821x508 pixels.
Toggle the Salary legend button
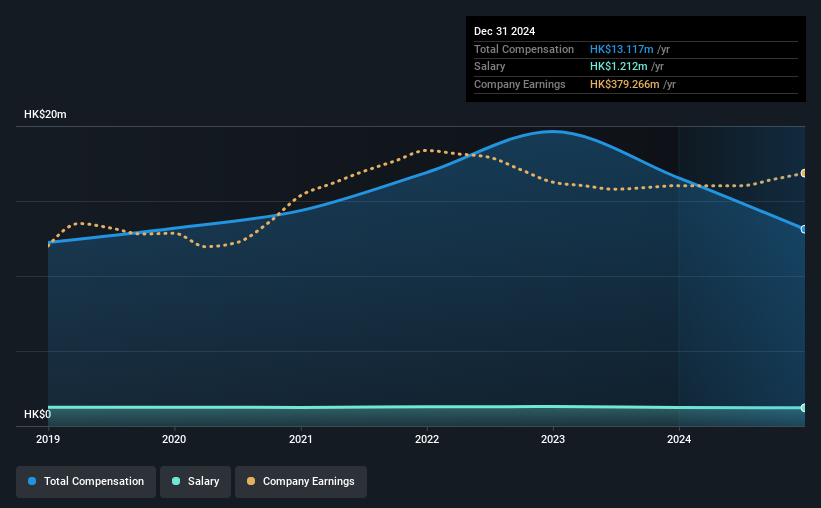(195, 481)
